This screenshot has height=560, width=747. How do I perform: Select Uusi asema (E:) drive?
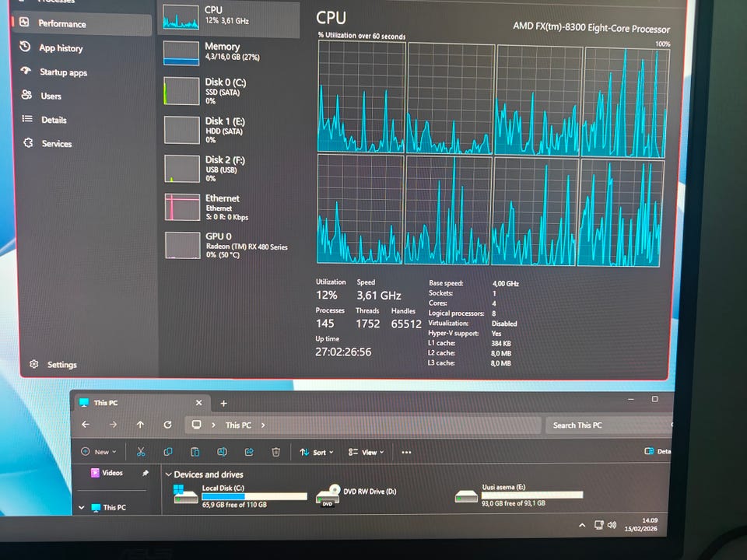point(518,495)
